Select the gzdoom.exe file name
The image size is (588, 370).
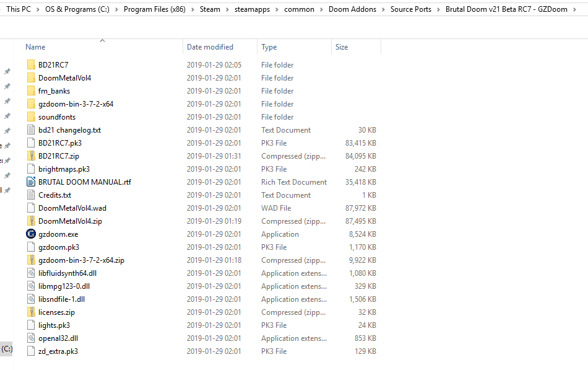click(58, 234)
